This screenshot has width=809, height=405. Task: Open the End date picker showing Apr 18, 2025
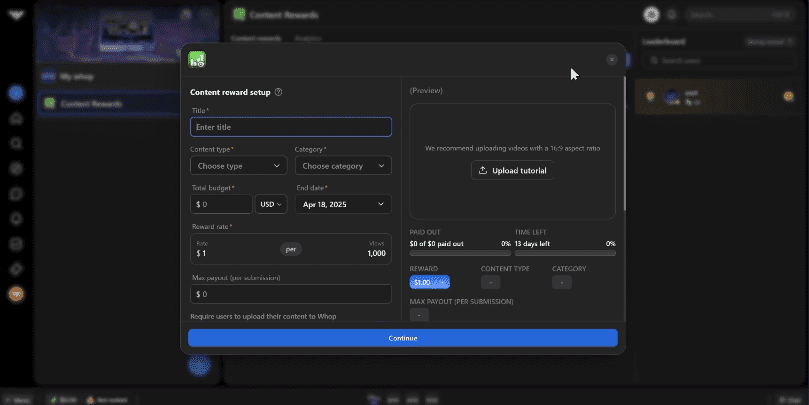click(x=342, y=204)
